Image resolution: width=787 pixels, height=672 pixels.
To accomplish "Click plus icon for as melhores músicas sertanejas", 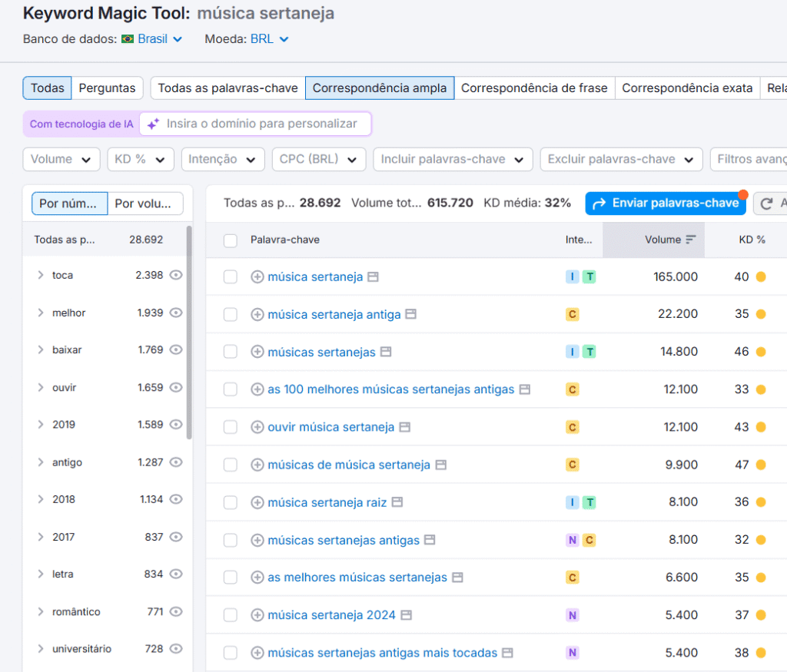I will 257,578.
